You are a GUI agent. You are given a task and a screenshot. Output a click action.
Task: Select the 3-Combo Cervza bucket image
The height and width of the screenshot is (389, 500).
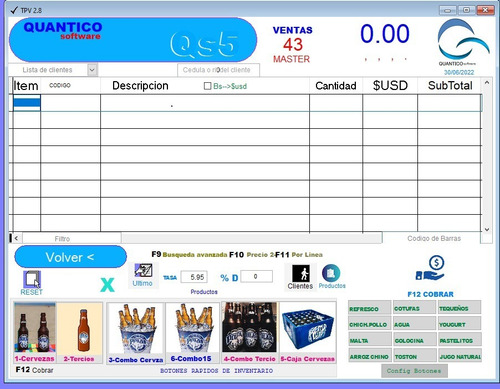pyautogui.click(x=136, y=328)
